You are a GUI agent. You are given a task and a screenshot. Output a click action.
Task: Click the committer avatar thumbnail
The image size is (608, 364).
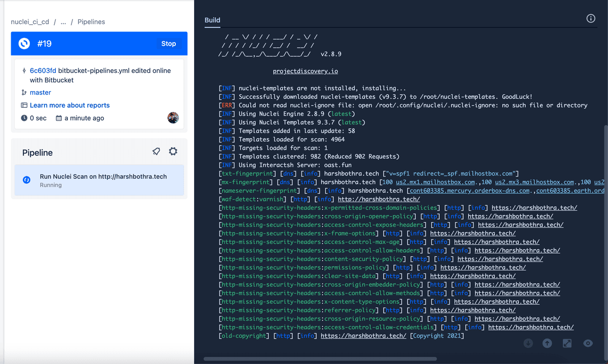(173, 117)
